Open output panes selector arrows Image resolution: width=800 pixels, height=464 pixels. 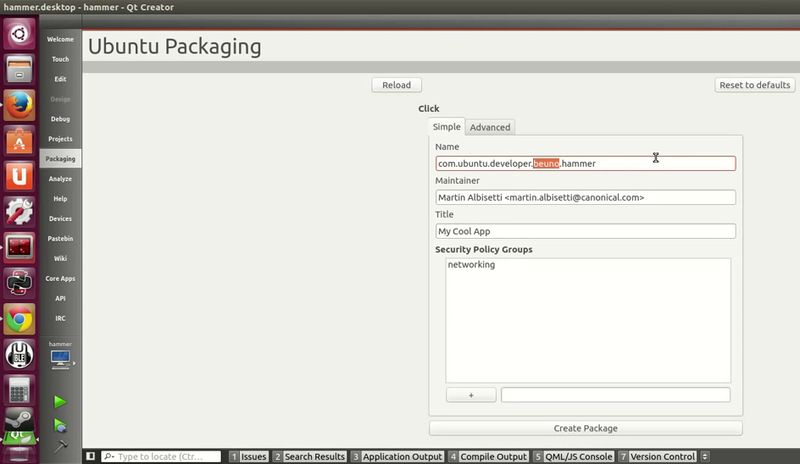click(705, 456)
